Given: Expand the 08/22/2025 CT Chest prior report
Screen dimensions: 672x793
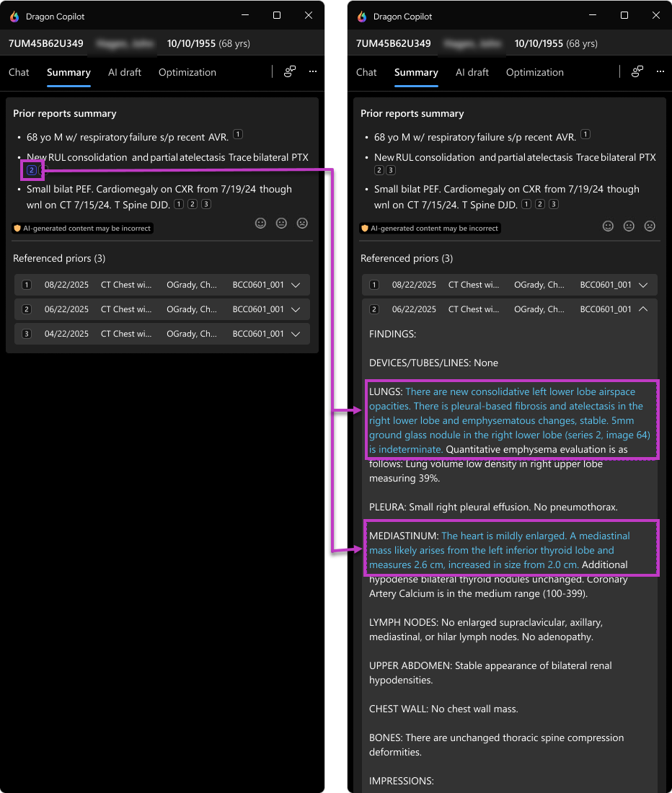Looking at the screenshot, I should coord(296,285).
